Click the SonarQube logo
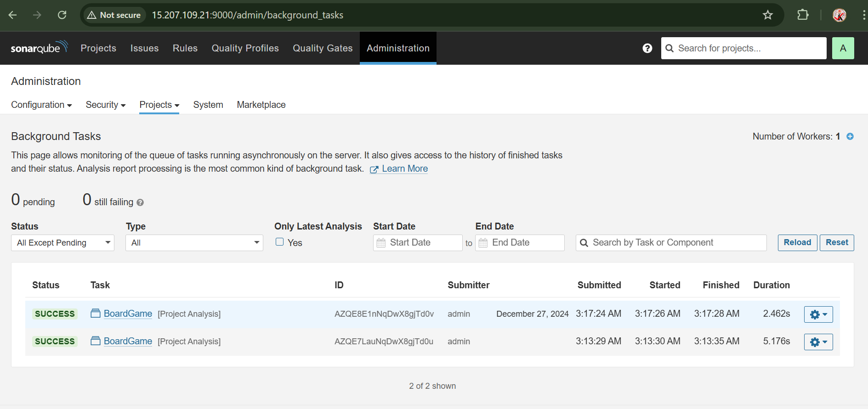The image size is (868, 409). 39,48
